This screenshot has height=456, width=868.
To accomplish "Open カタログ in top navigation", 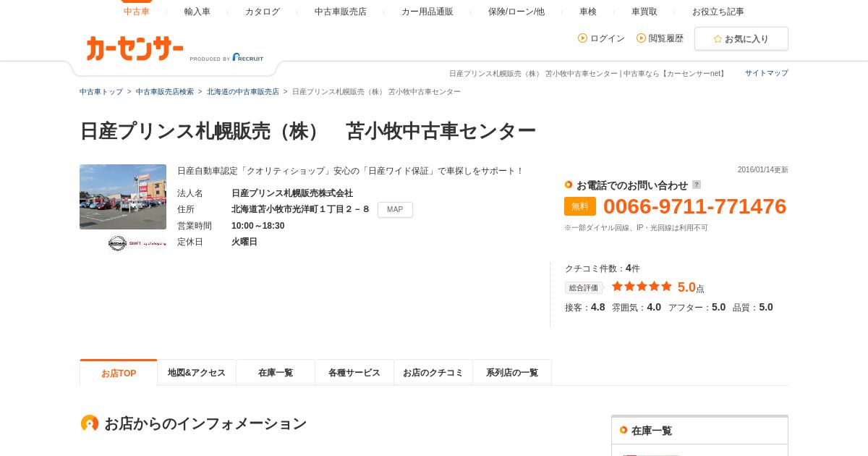I will (263, 12).
